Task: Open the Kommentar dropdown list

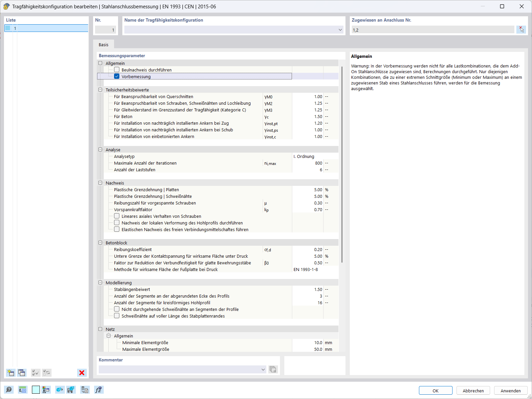Action: coord(263,369)
